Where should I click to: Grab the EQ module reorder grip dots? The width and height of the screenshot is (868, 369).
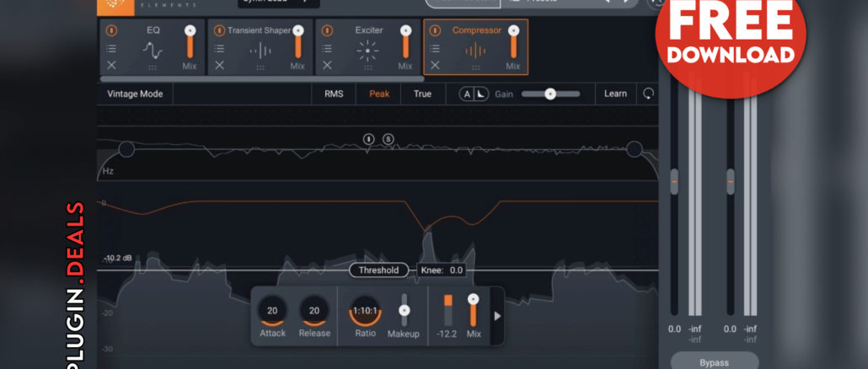[153, 68]
